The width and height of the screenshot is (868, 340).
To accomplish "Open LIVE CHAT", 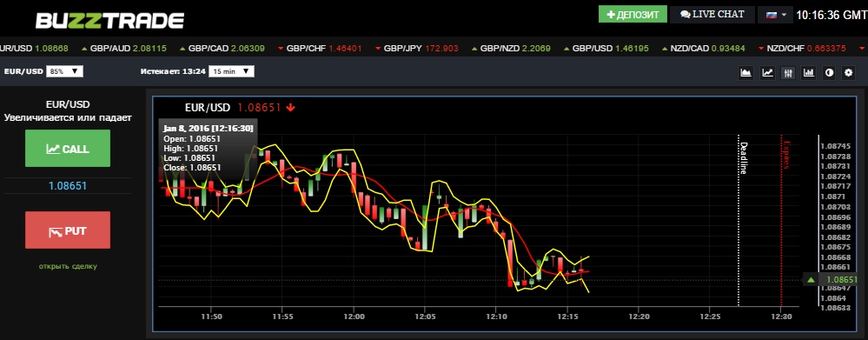I will coord(712,15).
